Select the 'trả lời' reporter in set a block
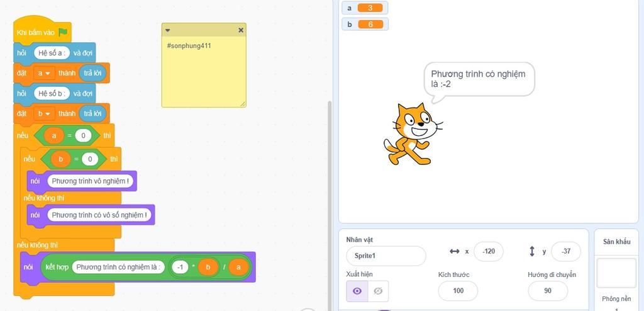The height and width of the screenshot is (311, 644). (92, 73)
